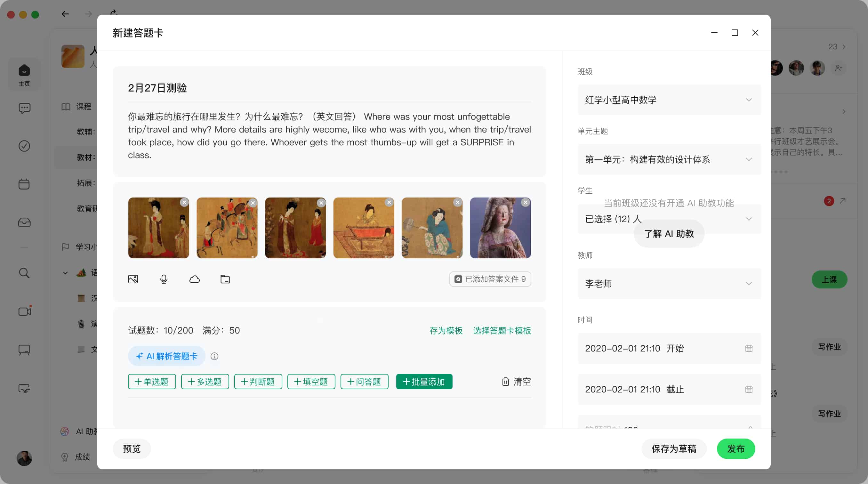
Task: Click the home icon in the left sidebar
Action: tap(24, 74)
